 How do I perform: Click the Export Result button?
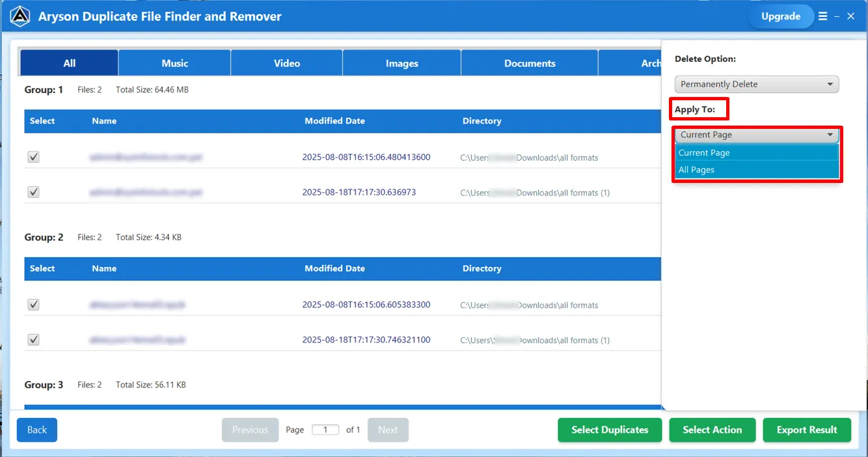point(807,430)
